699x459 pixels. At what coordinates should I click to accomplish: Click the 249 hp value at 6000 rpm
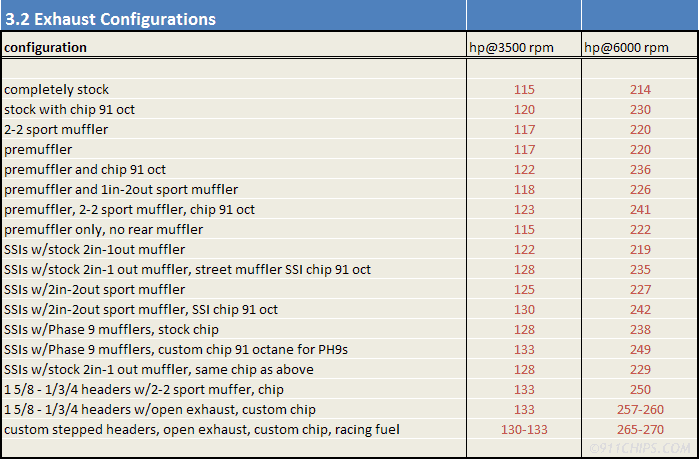[x=640, y=349]
